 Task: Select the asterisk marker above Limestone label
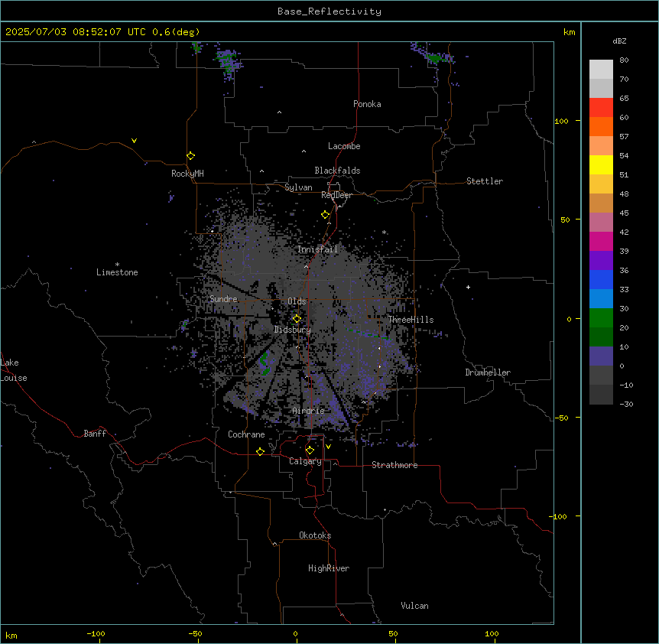tap(117, 265)
